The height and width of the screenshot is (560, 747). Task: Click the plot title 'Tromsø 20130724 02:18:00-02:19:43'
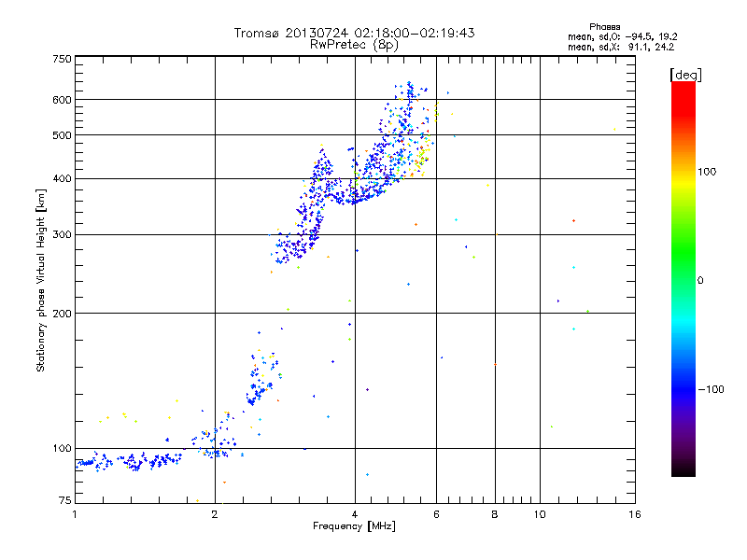pyautogui.click(x=354, y=33)
